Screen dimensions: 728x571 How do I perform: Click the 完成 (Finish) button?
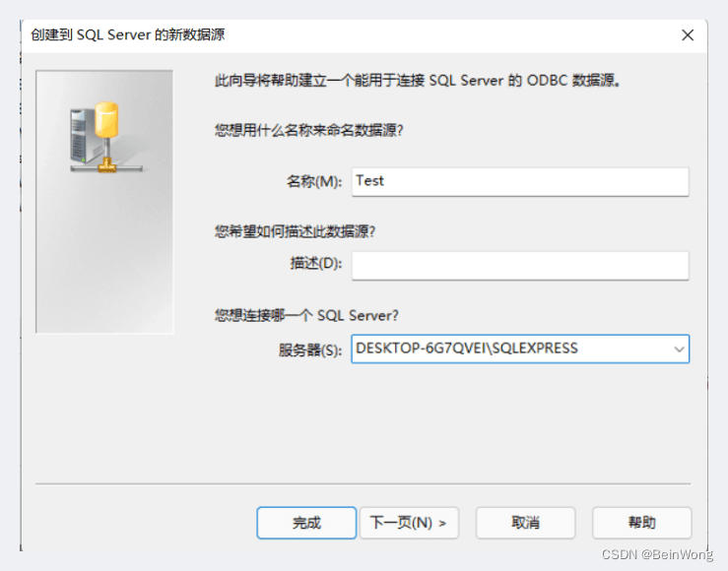pyautogui.click(x=306, y=523)
